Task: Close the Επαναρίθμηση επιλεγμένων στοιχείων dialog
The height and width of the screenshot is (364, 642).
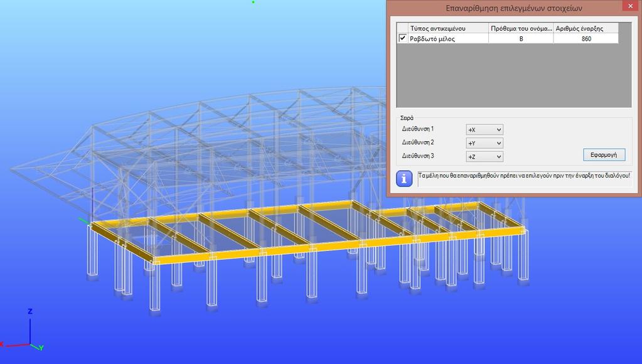Action: 631,6
